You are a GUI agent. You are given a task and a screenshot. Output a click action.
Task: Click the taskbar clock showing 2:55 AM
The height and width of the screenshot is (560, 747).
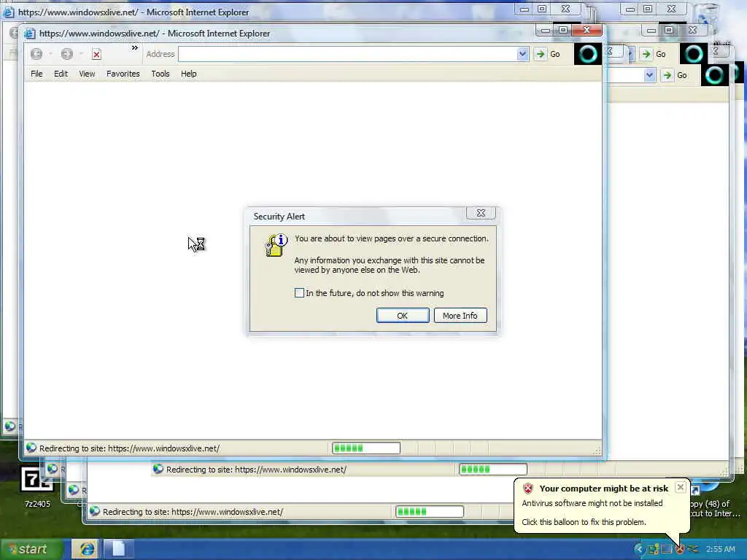720,550
